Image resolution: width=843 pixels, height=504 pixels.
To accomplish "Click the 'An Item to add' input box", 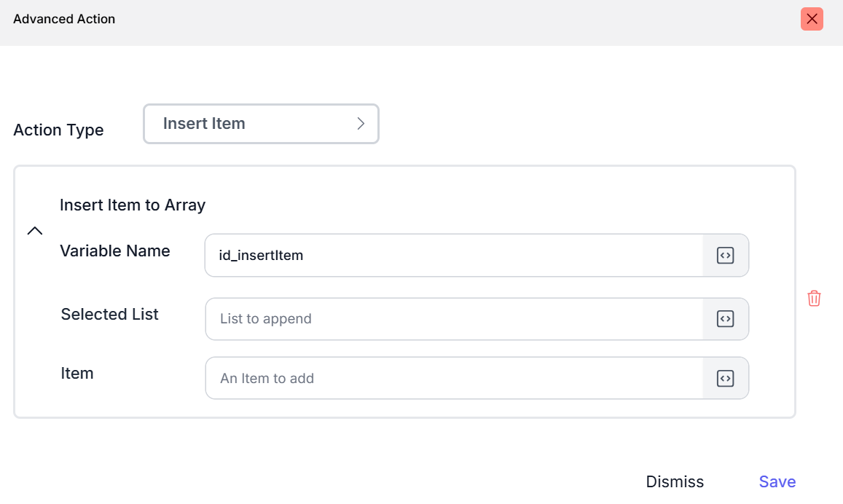I will click(x=453, y=378).
